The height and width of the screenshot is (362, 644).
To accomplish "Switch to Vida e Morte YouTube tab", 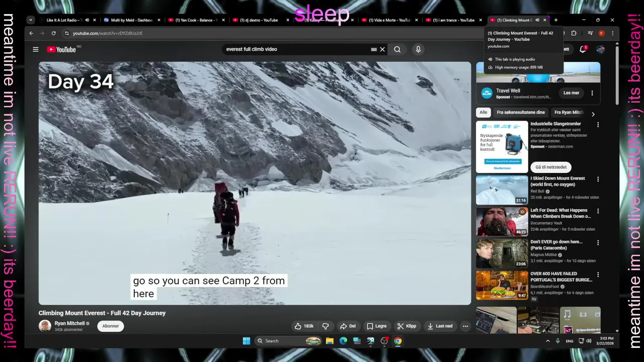I will click(388, 20).
